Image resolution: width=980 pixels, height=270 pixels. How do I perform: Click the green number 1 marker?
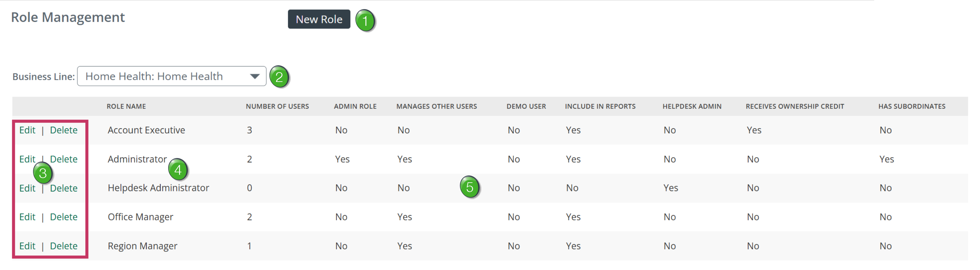(x=365, y=21)
